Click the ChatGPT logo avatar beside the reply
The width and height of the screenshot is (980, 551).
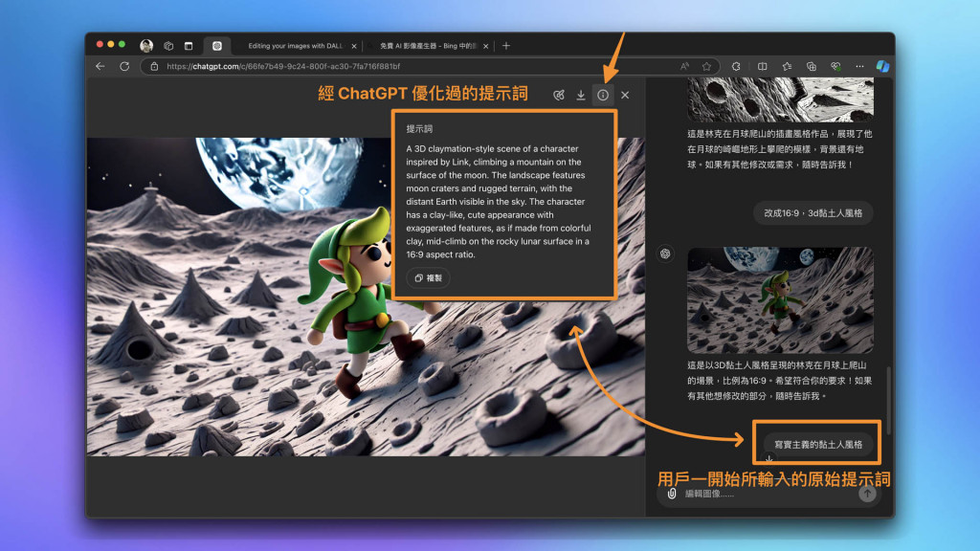665,253
